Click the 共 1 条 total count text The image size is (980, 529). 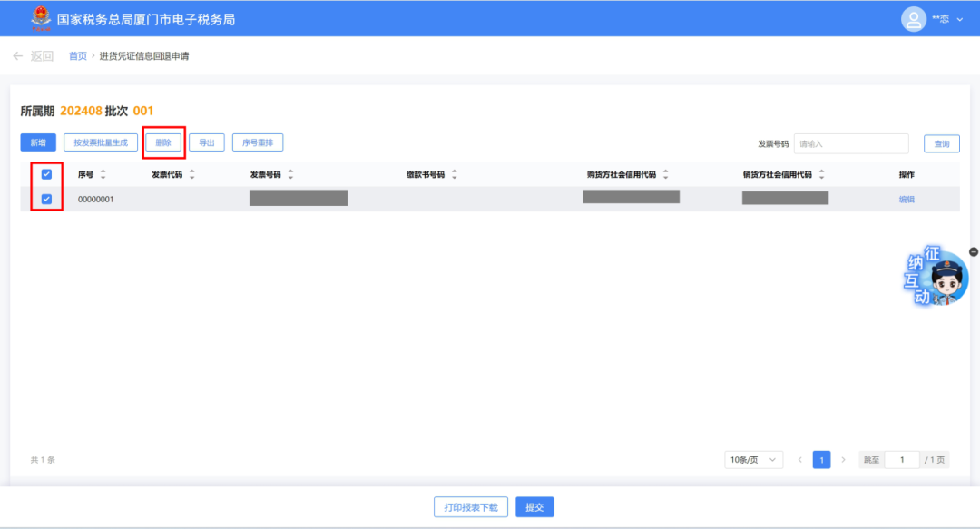(44, 460)
